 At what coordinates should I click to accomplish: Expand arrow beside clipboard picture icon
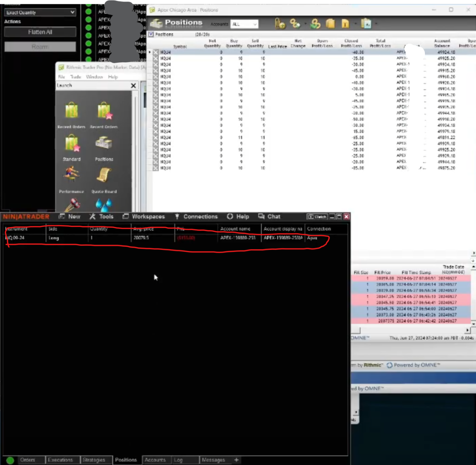[x=376, y=24]
